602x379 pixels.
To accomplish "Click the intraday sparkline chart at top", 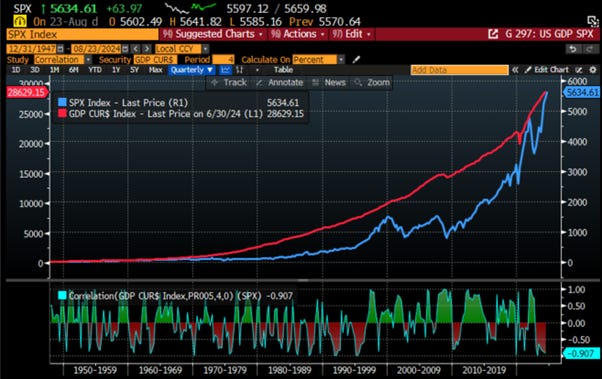I will [x=190, y=8].
